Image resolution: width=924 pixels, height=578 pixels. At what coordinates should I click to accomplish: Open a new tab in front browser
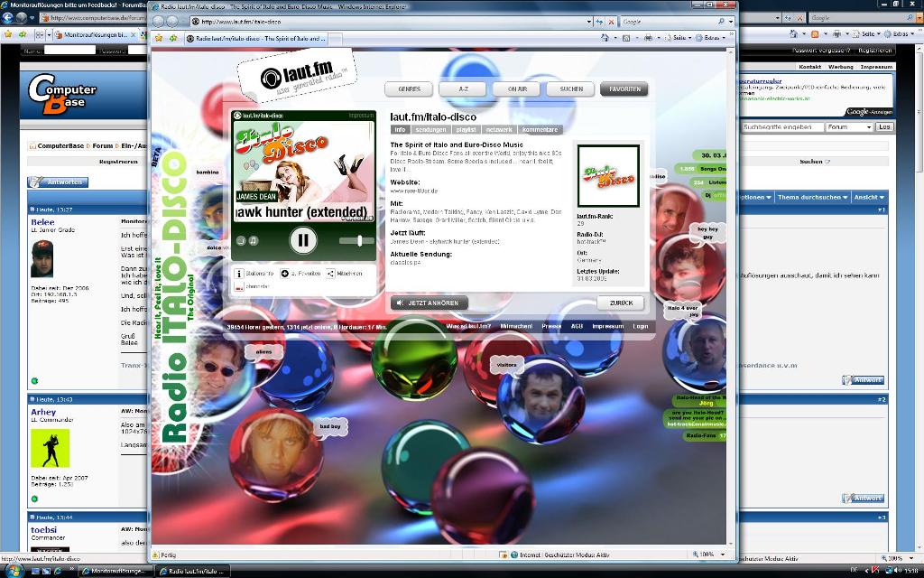[x=336, y=39]
